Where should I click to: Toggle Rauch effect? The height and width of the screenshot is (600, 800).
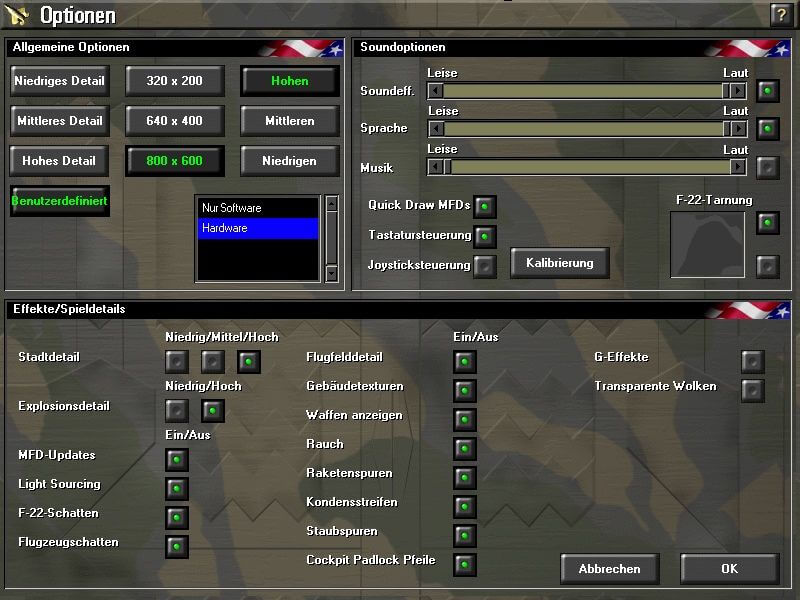click(465, 449)
